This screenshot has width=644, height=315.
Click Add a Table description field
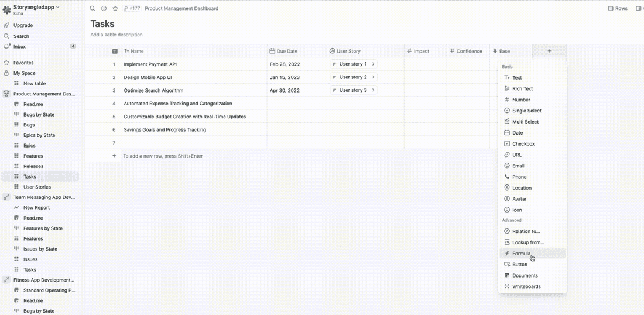pos(117,35)
